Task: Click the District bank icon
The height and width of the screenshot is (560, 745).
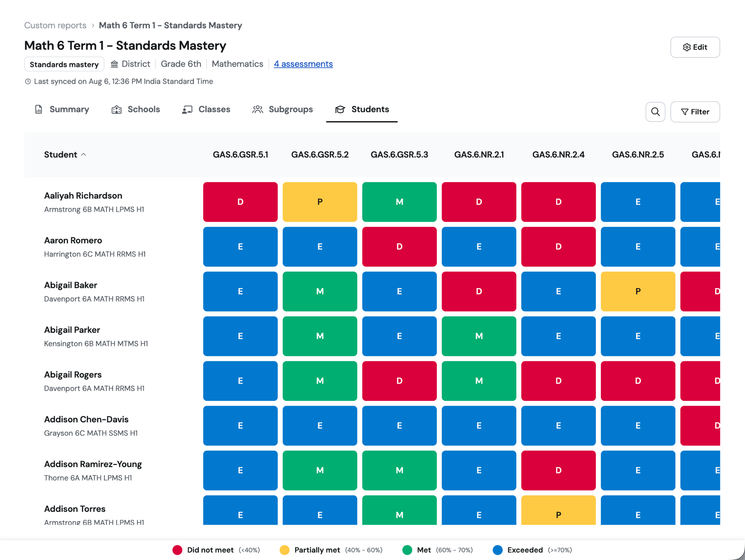Action: click(115, 64)
